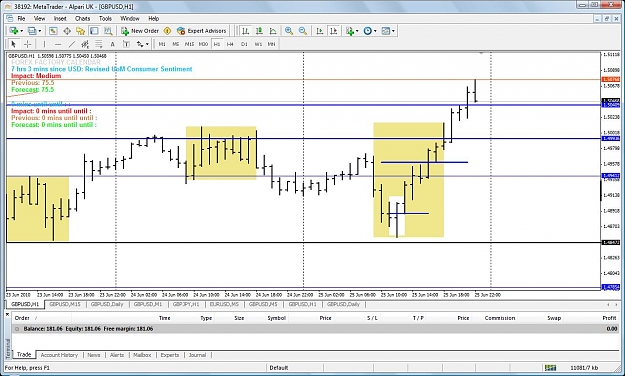Open the Account History terminal tab
Image resolution: width=625 pixels, height=376 pixels.
pyautogui.click(x=59, y=355)
